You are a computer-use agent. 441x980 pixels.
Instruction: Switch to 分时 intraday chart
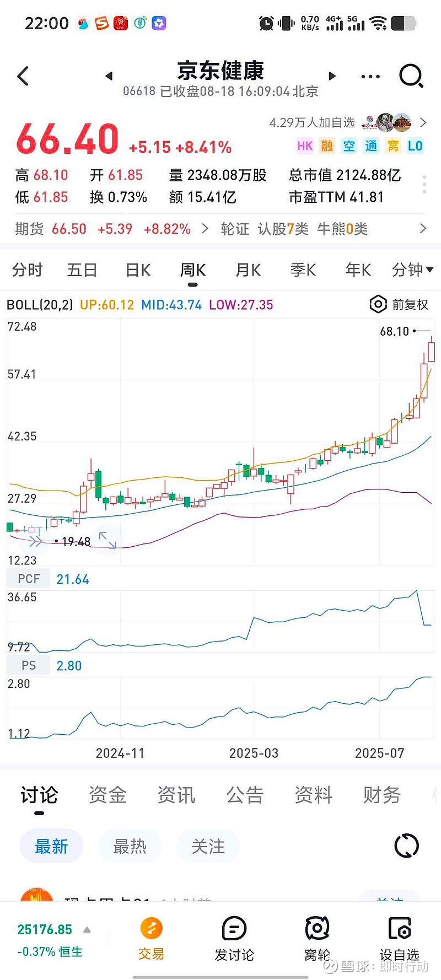coord(27,270)
